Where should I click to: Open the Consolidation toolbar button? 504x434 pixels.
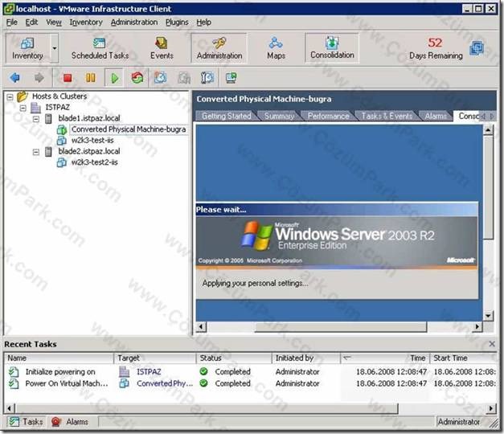[332, 48]
